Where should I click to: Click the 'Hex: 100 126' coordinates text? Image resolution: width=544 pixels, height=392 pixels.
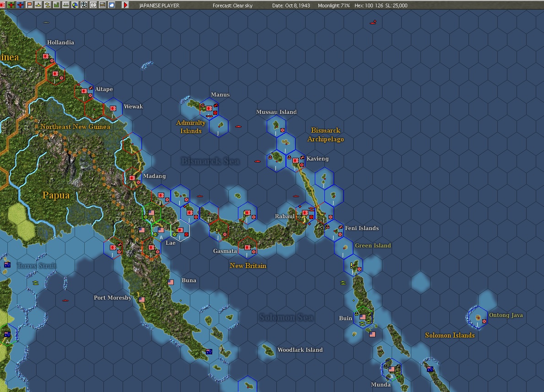(x=369, y=5)
